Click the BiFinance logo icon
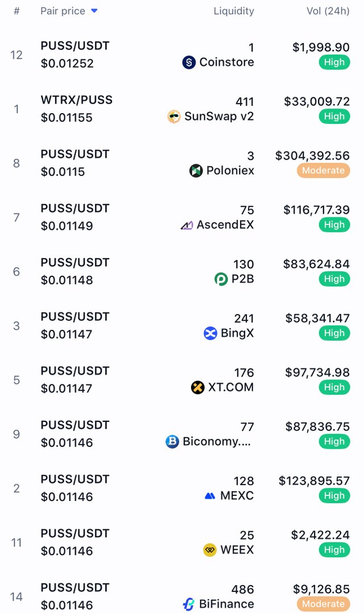This screenshot has height=613, width=364. coord(188,604)
